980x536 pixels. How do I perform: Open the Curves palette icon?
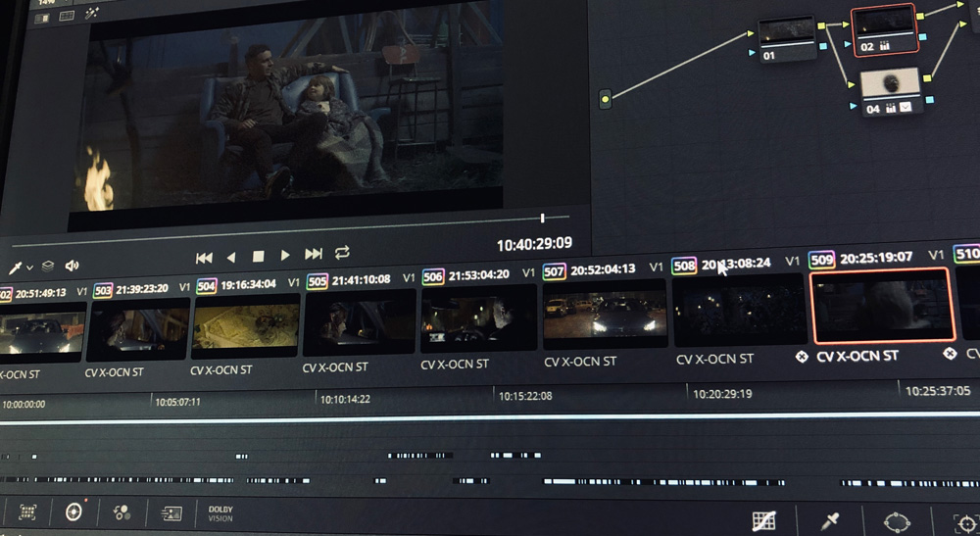(763, 520)
